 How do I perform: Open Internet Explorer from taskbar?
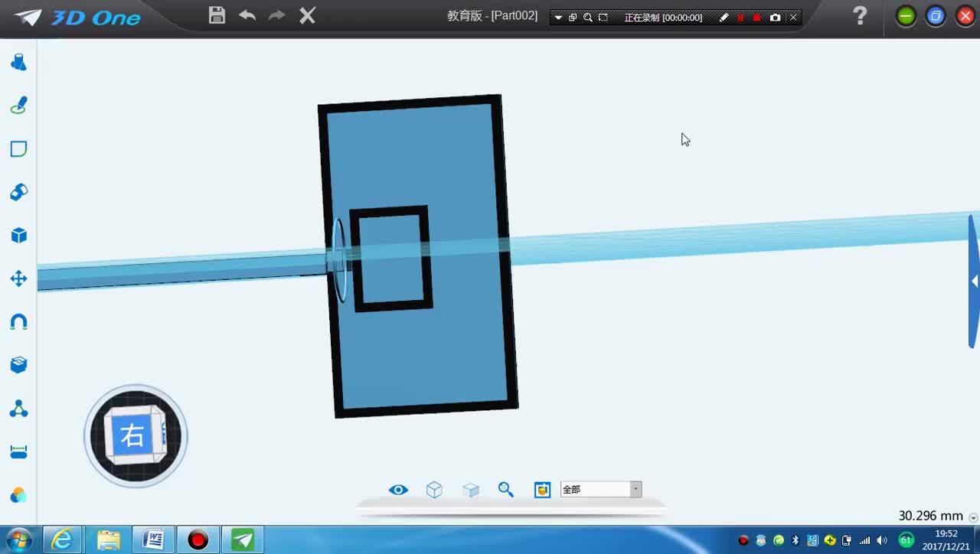(x=62, y=540)
